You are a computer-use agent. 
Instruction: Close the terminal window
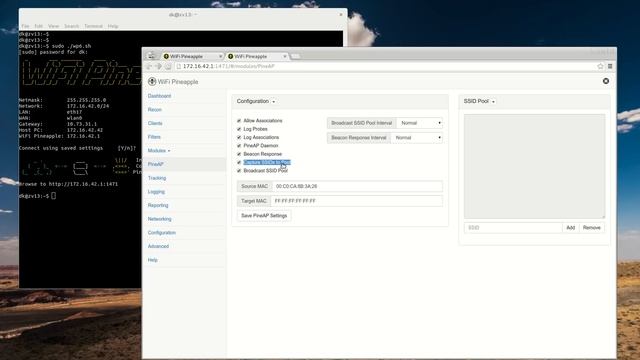341,15
